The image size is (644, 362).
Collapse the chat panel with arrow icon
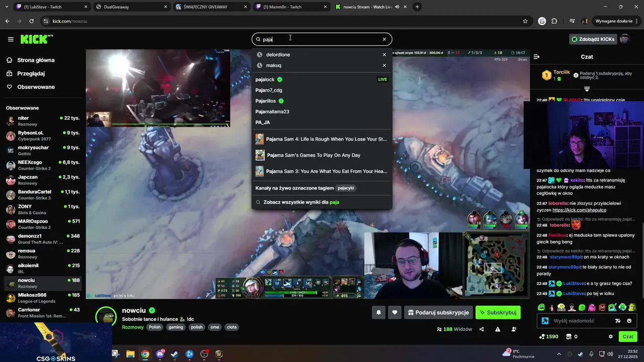pyautogui.click(x=536, y=57)
